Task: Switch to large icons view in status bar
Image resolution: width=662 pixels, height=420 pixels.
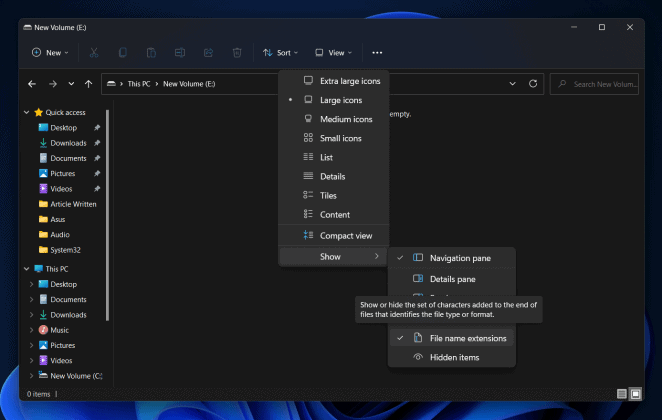Action: coord(635,394)
